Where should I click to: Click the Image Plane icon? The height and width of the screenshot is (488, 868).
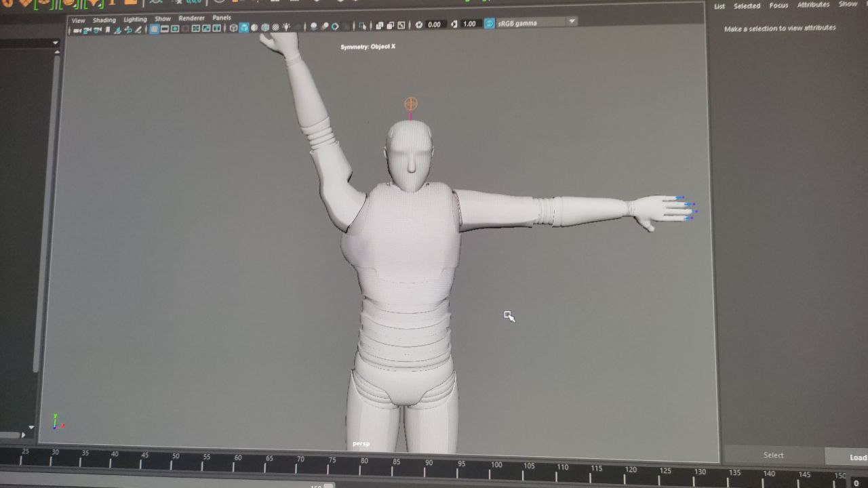[117, 30]
